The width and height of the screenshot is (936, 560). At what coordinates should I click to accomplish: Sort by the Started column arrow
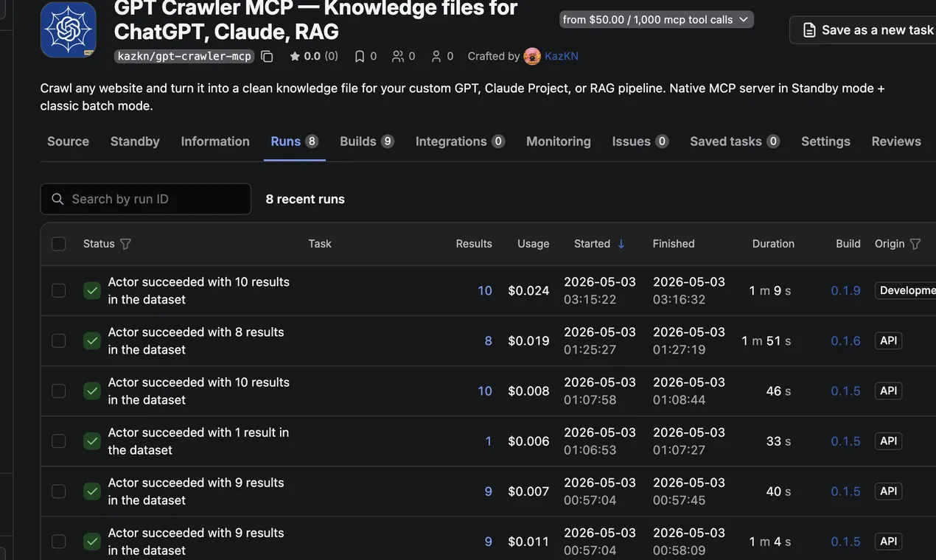[621, 244]
